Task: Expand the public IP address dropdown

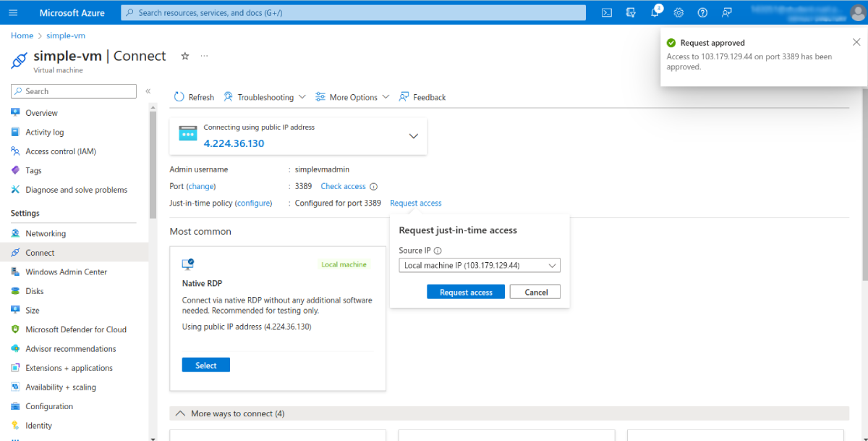Action: 413,136
